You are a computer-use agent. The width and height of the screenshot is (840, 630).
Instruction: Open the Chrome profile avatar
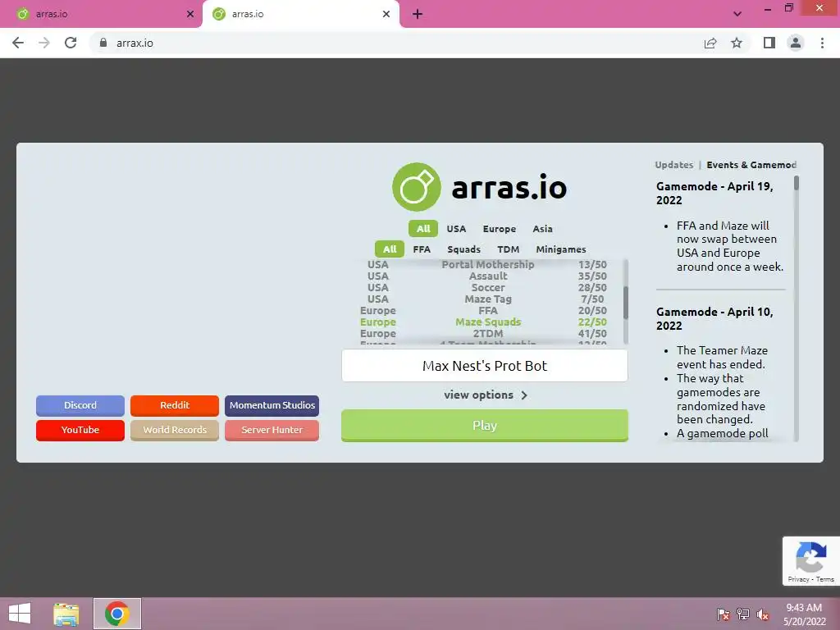[x=796, y=43]
